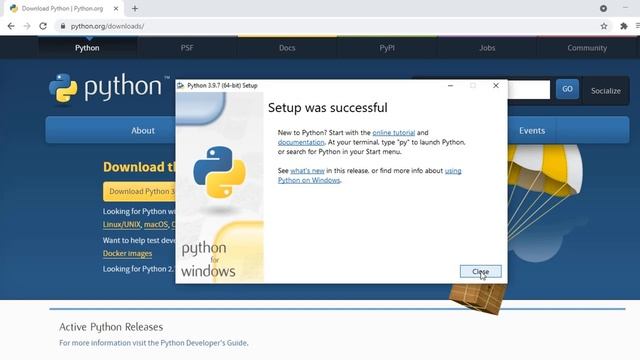Screen dimensions: 640x360
Task: Close the Python Setup dialog with X
Action: coord(496,86)
